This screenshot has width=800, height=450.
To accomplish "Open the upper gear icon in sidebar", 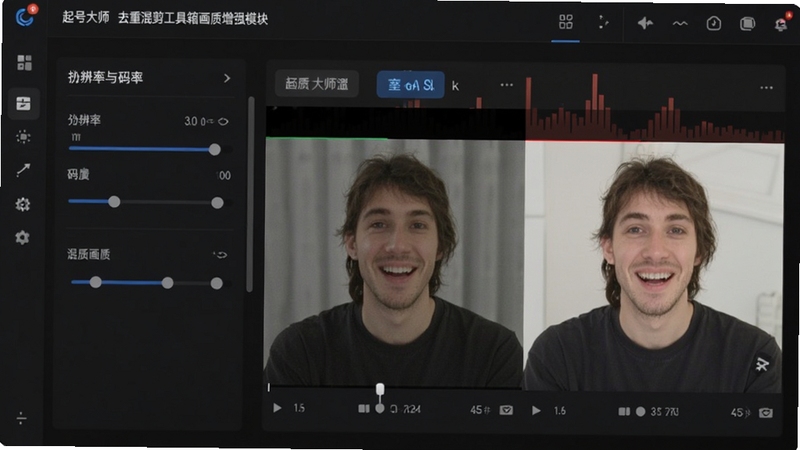I will coord(22,204).
